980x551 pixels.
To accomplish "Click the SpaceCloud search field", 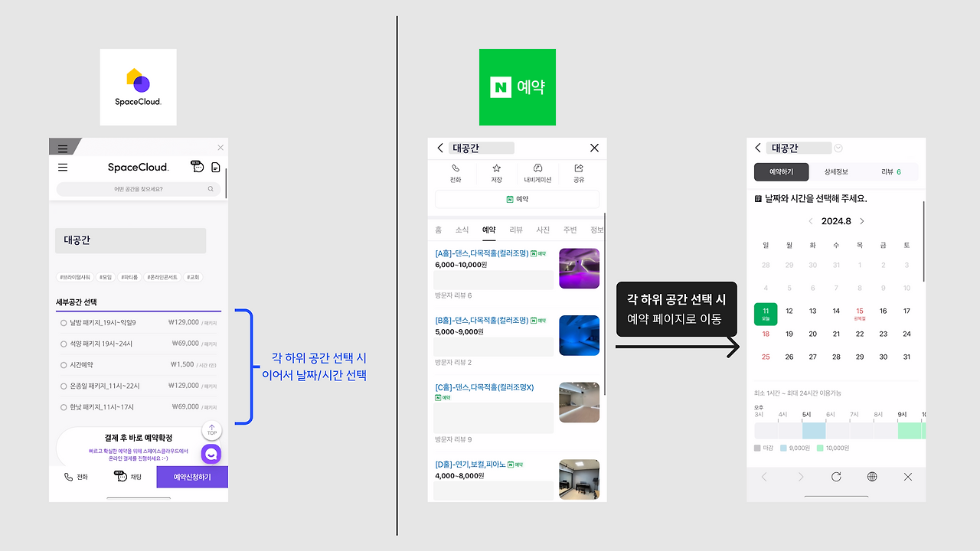I will pyautogui.click(x=138, y=188).
